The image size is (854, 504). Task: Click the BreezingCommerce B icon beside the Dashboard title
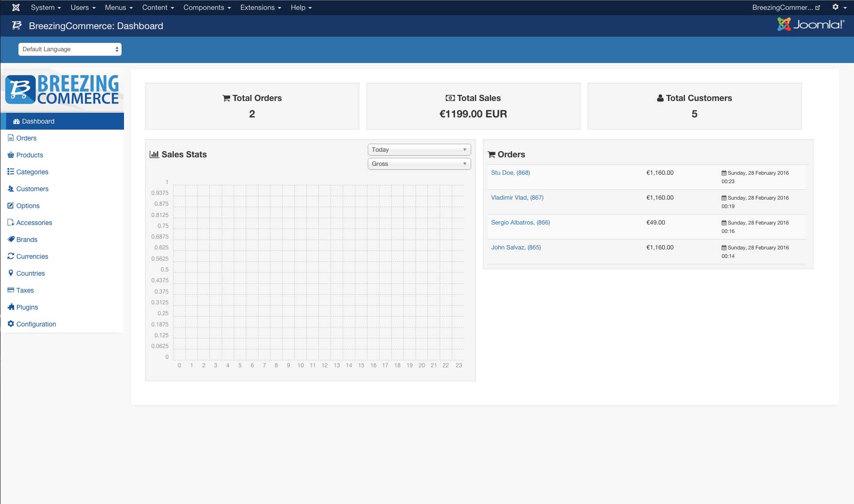point(17,26)
